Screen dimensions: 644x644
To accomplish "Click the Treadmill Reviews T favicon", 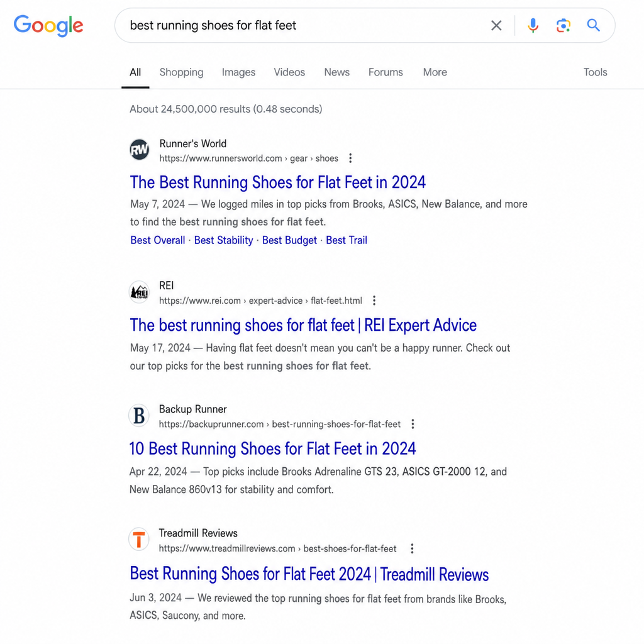I will 139,539.
